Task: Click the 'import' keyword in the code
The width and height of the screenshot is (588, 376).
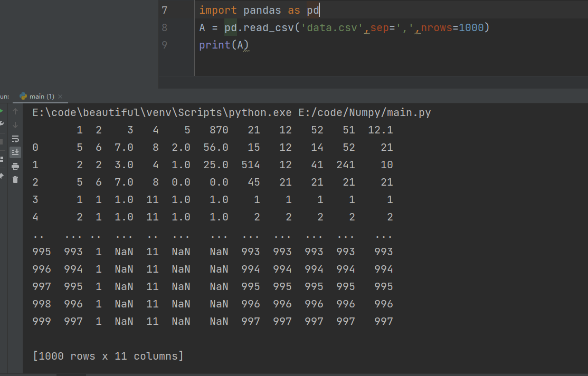Action: click(218, 11)
